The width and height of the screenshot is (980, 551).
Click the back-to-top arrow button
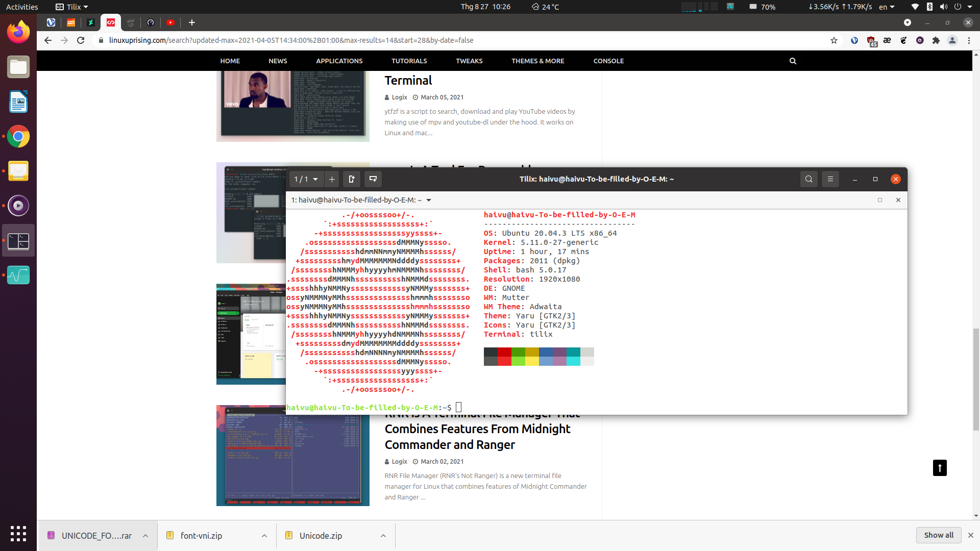coord(940,468)
